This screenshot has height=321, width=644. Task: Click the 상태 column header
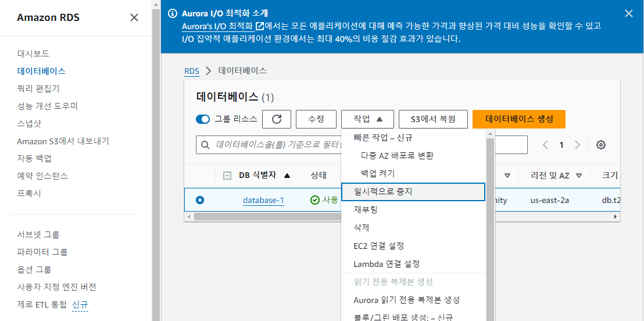click(319, 176)
